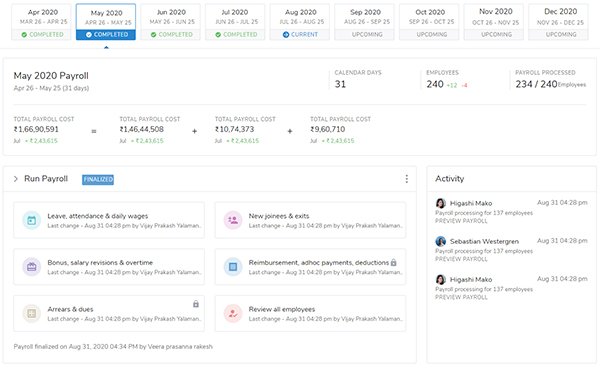
Task: Open the Run Payroll three-dot menu
Action: coord(406,179)
